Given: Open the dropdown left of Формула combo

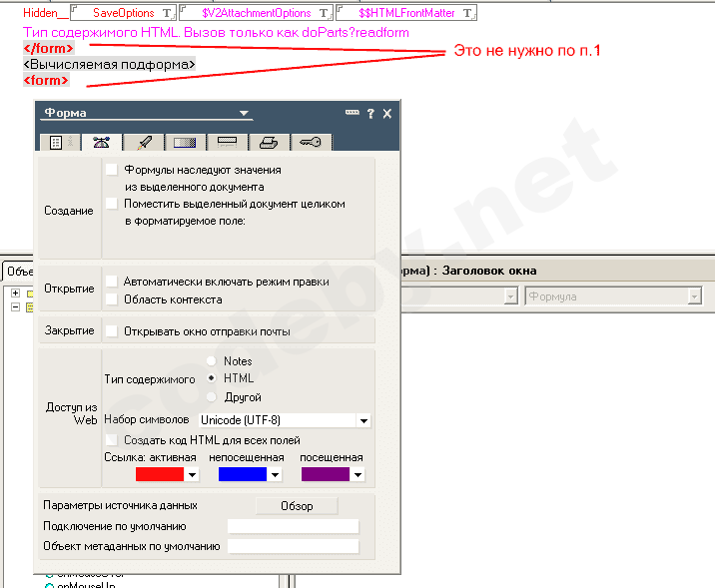Looking at the screenshot, I should [510, 296].
